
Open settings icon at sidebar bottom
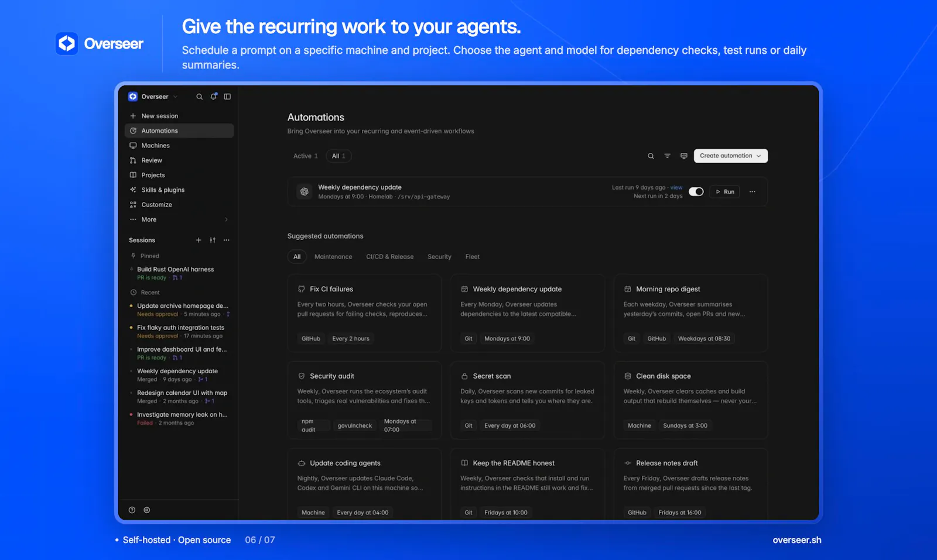point(147,510)
